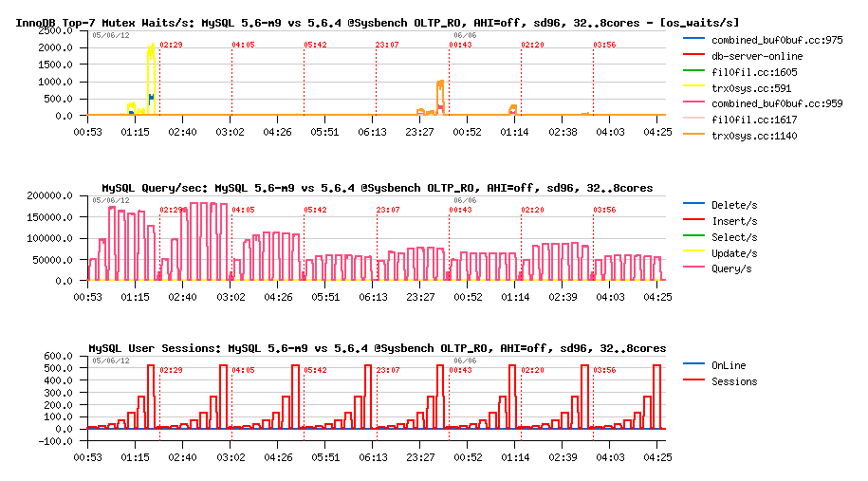Click the 06/06 date label in the Query/sec chart

tap(465, 200)
